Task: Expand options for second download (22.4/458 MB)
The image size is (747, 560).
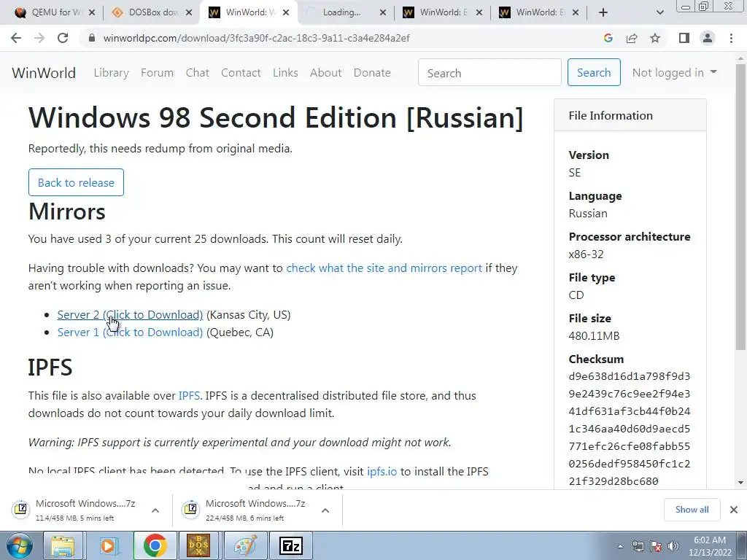Action: click(x=325, y=510)
